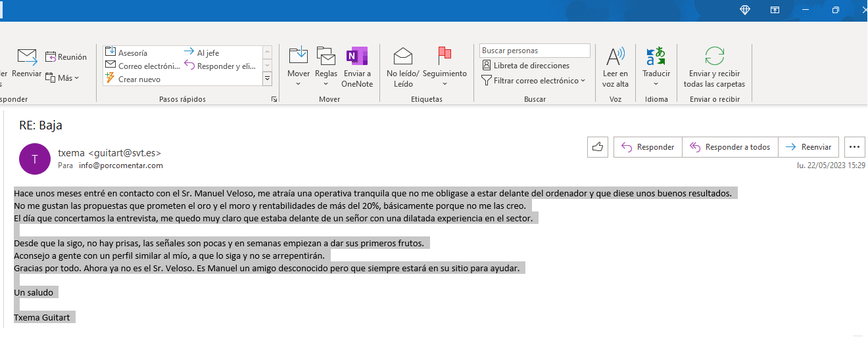Click the Seguimiento red flag icon

(445, 55)
